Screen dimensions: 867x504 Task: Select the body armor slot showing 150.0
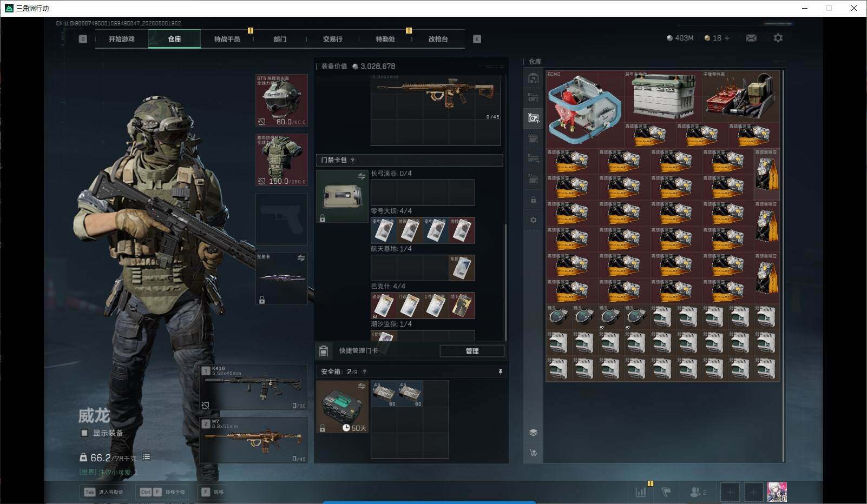(x=281, y=160)
